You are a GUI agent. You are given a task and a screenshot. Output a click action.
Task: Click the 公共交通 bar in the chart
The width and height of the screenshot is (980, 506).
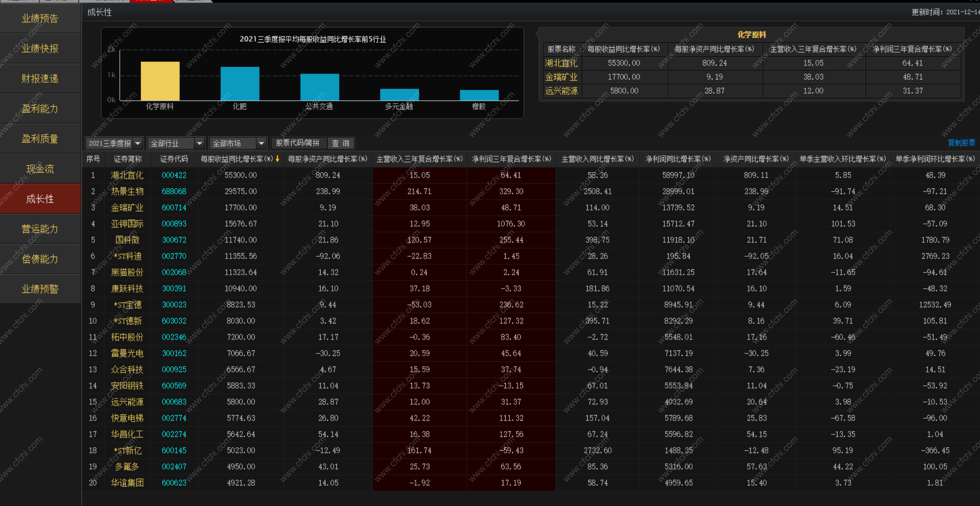[319, 87]
